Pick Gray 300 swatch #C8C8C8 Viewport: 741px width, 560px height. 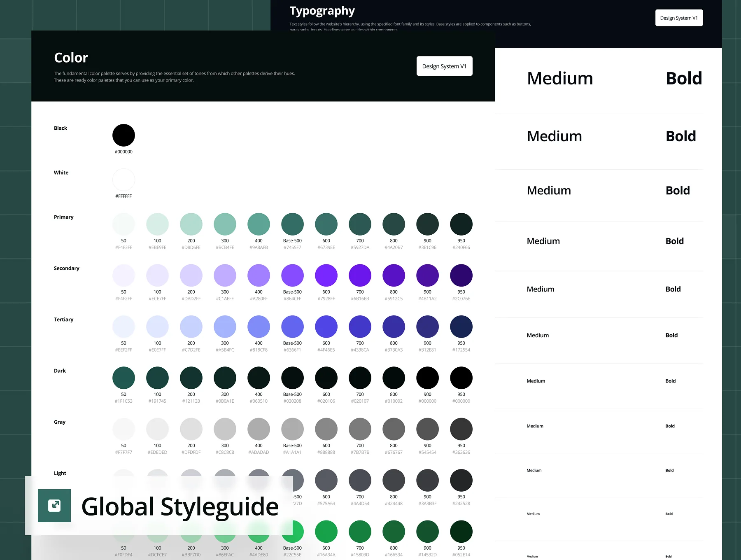point(225,429)
